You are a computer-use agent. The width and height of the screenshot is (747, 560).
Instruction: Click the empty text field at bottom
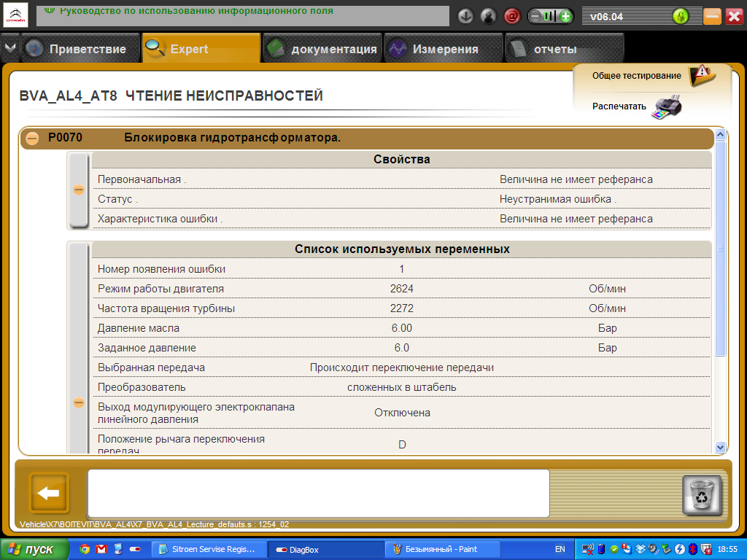coord(318,493)
